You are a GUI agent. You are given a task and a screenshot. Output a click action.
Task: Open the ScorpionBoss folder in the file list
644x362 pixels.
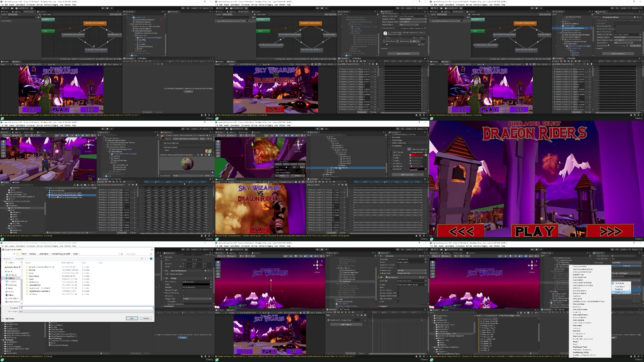click(33, 276)
